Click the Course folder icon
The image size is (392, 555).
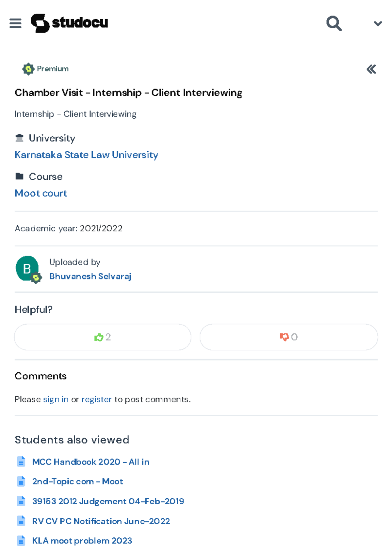pos(20,176)
